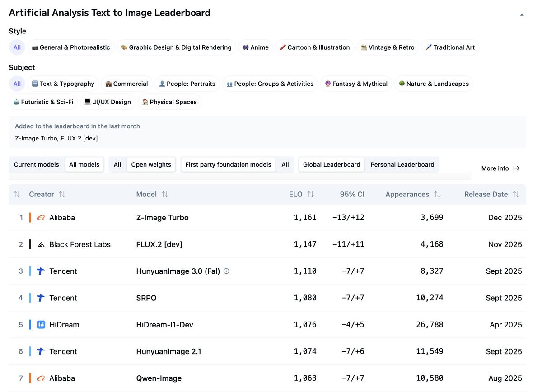Click Alibaba logo in Z-Image Turbo row
The image size is (542, 392).
(x=41, y=218)
